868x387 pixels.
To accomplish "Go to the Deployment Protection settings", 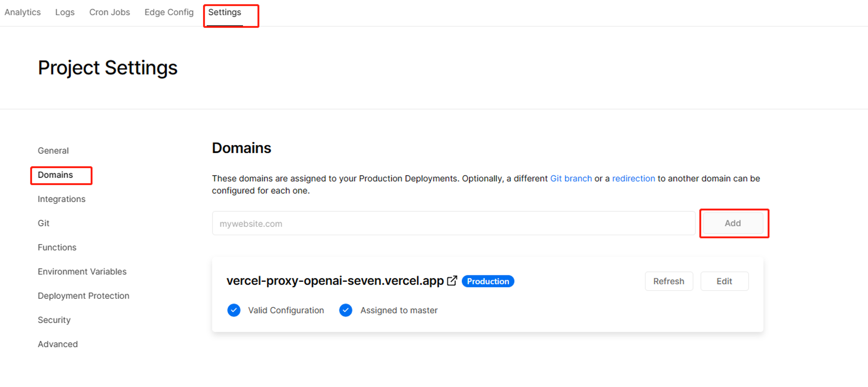I will tap(83, 296).
